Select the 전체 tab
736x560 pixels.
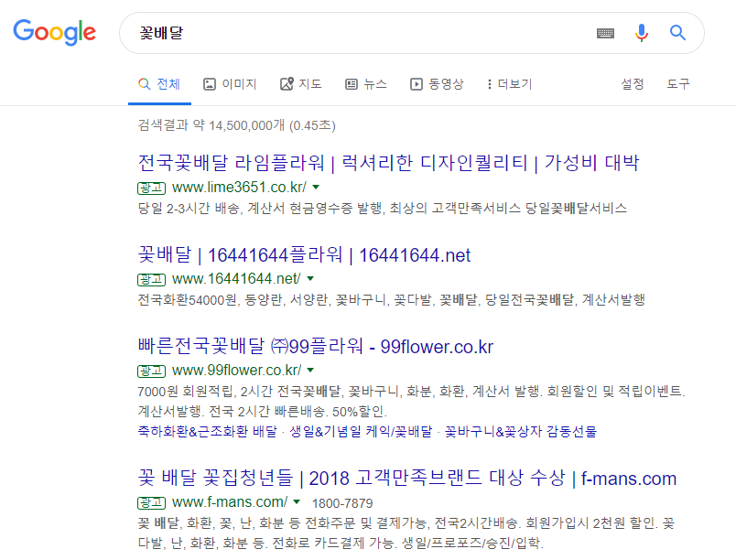(159, 84)
